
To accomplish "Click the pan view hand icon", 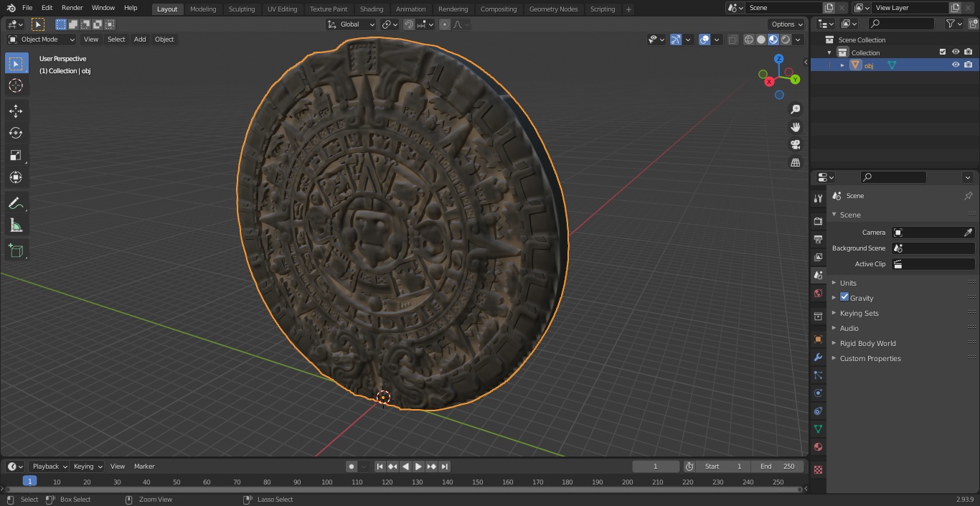I will coord(795,127).
